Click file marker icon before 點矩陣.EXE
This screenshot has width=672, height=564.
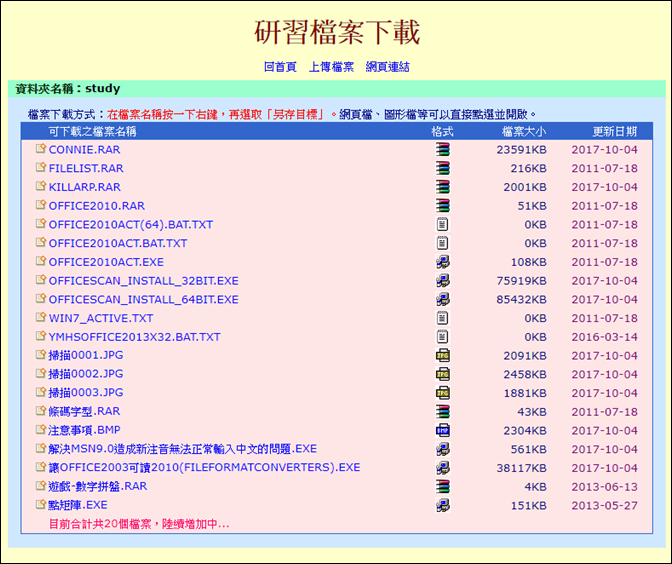point(41,504)
